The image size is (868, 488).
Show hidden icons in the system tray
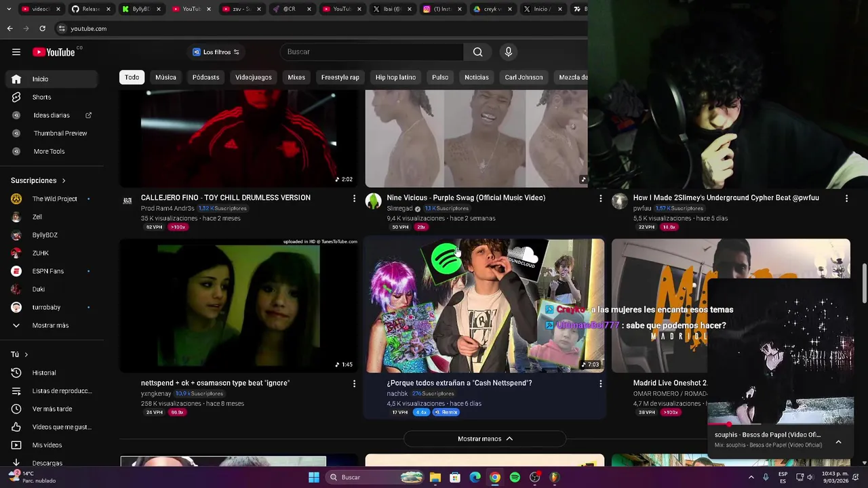coord(751,477)
